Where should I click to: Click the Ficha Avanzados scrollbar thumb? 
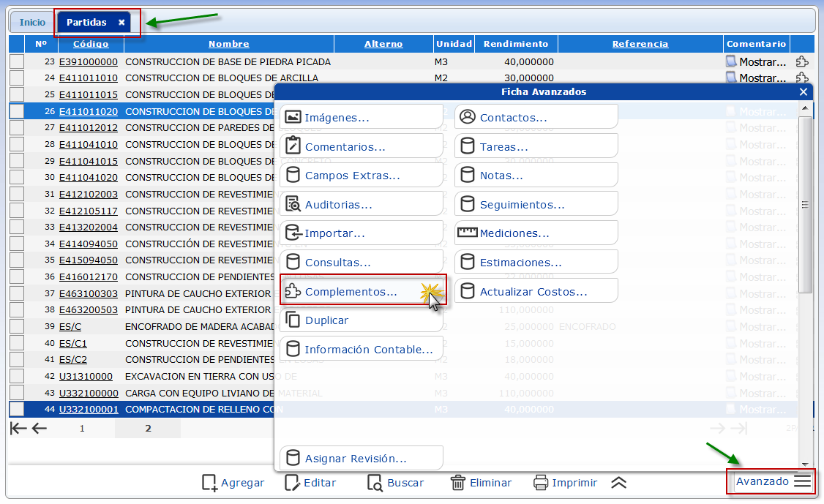(x=804, y=204)
